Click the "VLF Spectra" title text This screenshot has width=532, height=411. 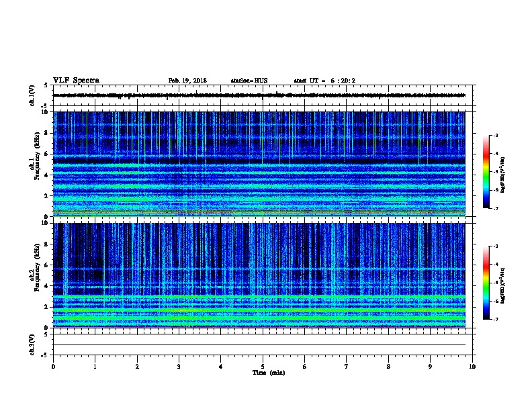pos(76,81)
